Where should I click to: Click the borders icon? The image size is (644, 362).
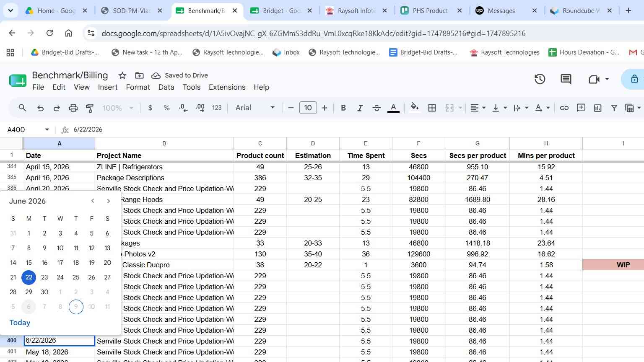coord(432,108)
